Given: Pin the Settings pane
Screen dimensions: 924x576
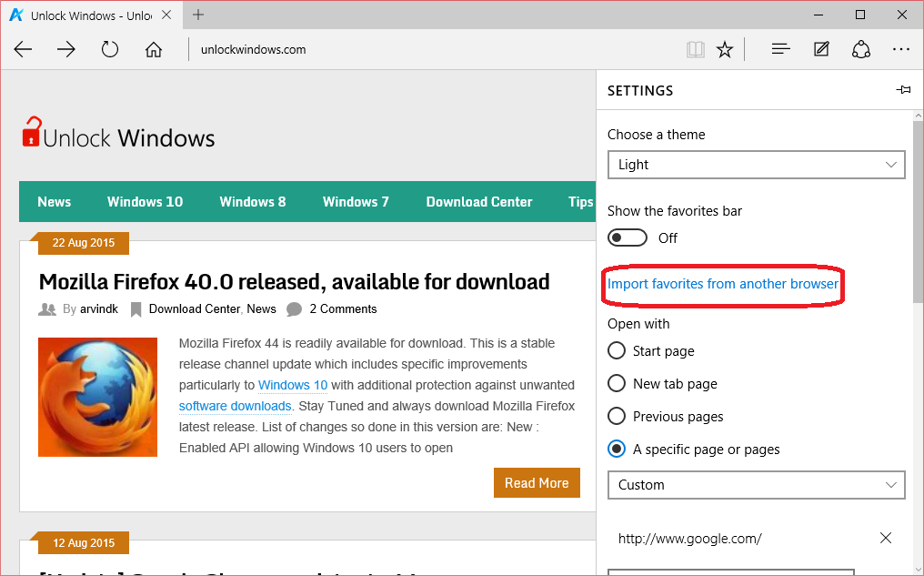Looking at the screenshot, I should point(903,89).
